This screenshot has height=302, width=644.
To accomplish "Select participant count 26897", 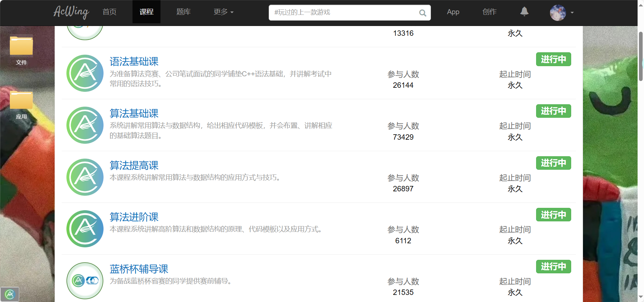I will 403,189.
